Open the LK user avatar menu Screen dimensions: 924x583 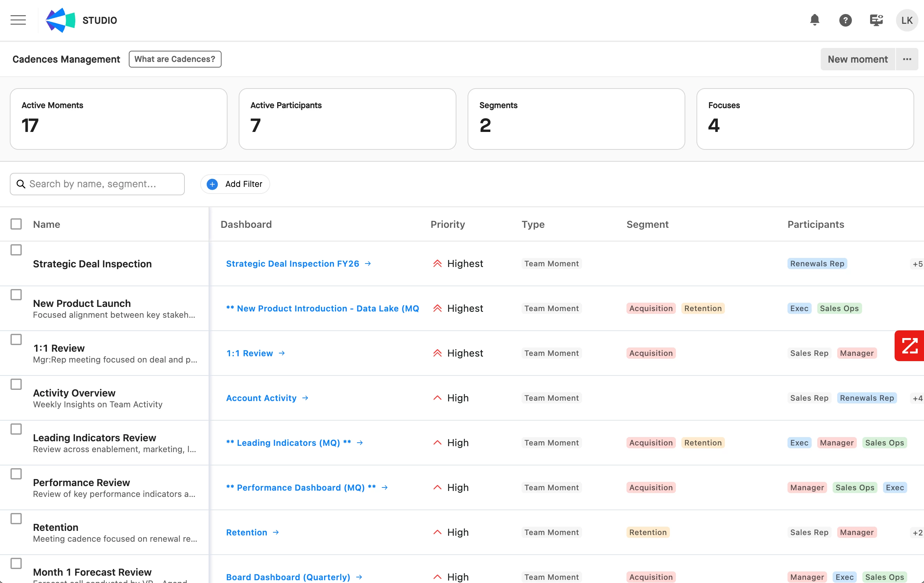tap(906, 20)
